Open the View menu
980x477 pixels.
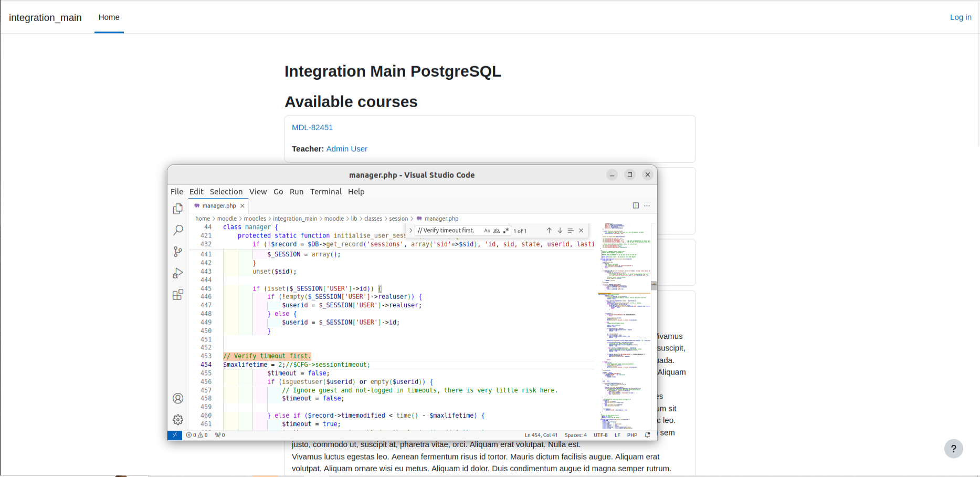tap(258, 192)
